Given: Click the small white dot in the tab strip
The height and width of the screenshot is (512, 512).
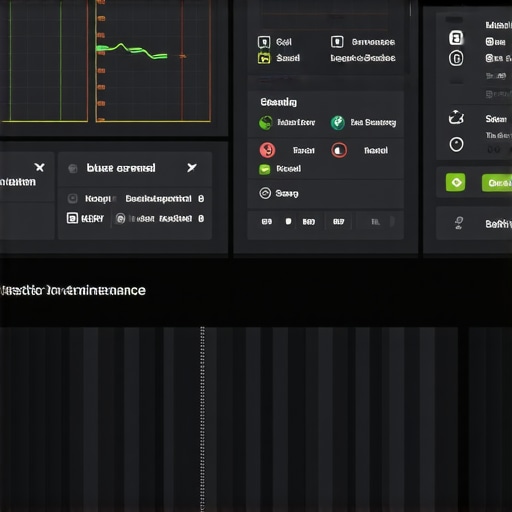Looking at the screenshot, I should click(x=288, y=221).
